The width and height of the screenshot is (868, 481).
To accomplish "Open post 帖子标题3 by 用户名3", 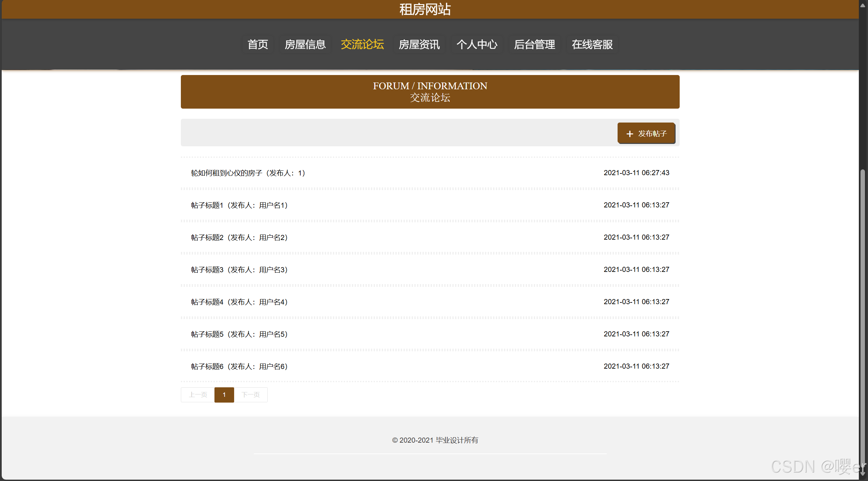I will pyautogui.click(x=239, y=270).
